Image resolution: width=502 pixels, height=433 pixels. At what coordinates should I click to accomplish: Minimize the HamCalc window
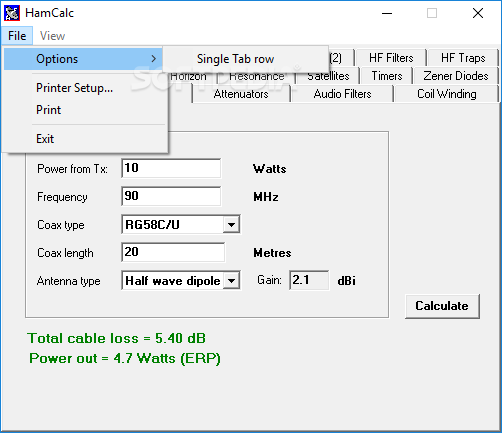pos(387,13)
